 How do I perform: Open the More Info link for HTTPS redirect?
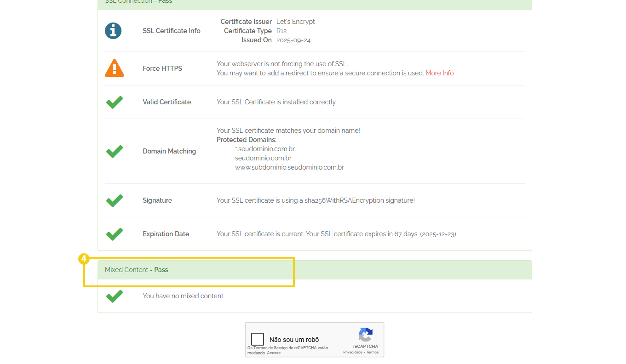coord(439,73)
